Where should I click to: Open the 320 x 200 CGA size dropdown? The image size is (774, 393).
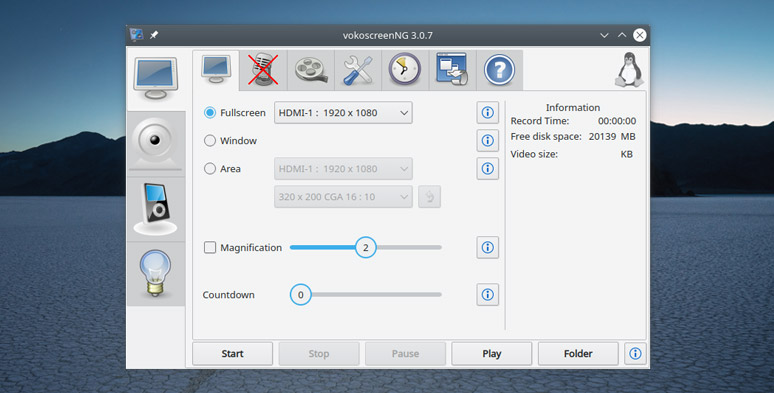[x=343, y=196]
